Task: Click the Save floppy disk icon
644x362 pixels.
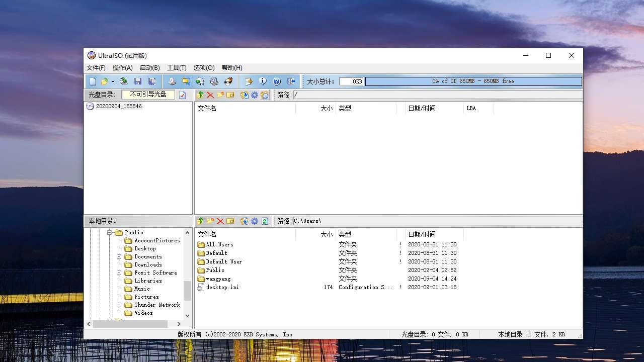Action: click(137, 81)
